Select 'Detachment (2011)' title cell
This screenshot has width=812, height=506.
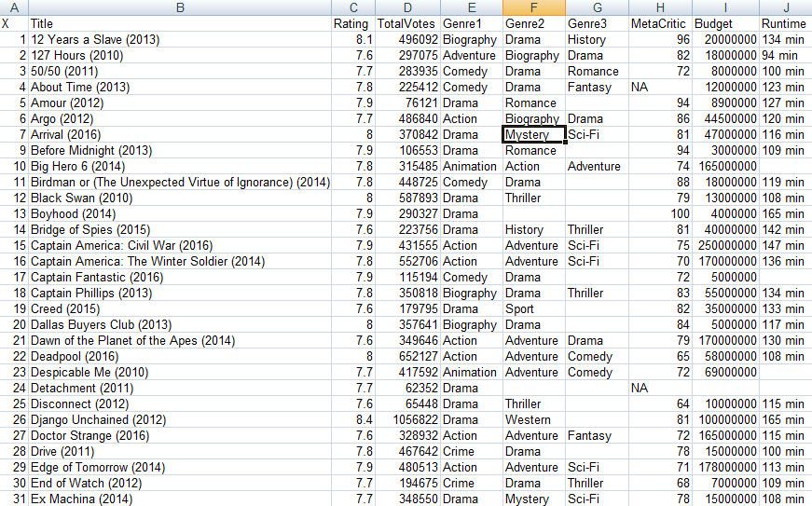[x=180, y=388]
